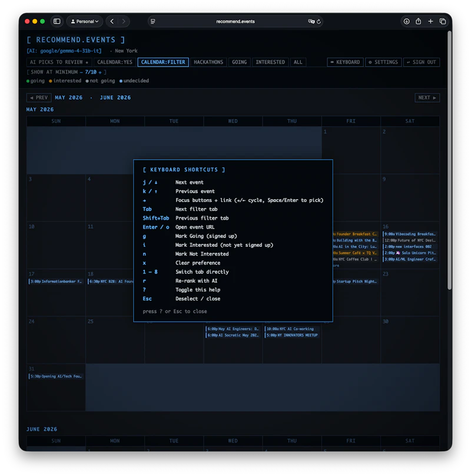Open the 6:00p May AI Engineers event
Image resolution: width=471 pixels, height=476 pixels.
click(x=233, y=329)
